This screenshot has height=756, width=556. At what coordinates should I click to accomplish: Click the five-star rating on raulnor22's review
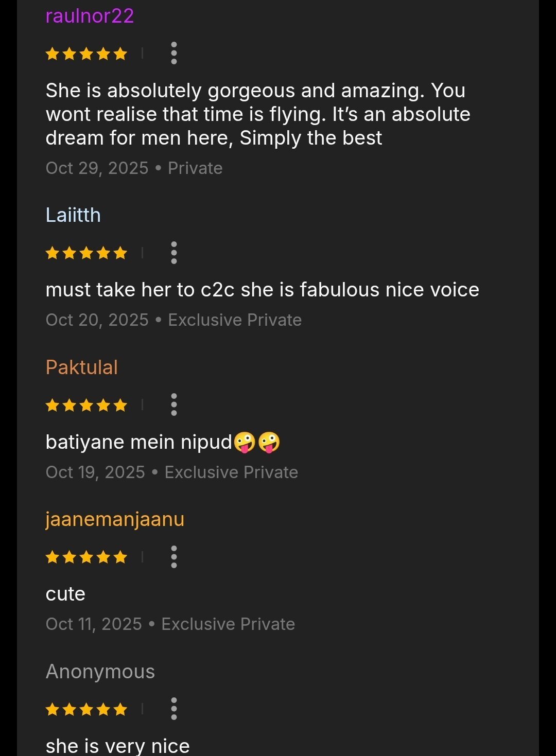[x=86, y=54]
